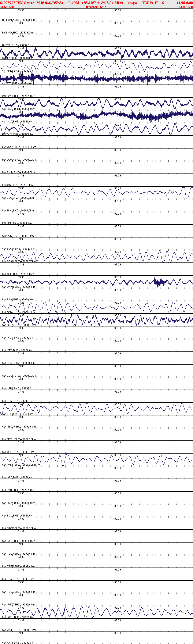Click the waveform trace above UO.DBO.BHZ label

(96, 193)
